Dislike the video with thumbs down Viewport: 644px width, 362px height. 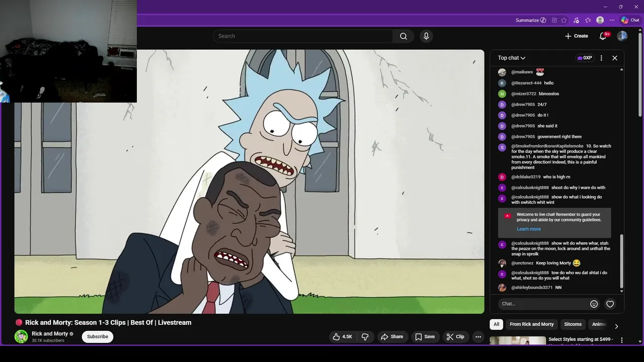pos(365,336)
